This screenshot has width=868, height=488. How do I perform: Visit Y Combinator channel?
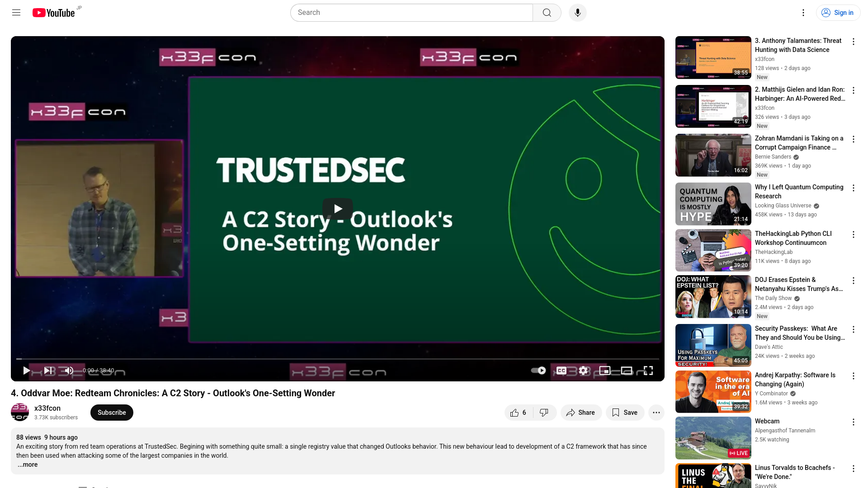(x=771, y=394)
